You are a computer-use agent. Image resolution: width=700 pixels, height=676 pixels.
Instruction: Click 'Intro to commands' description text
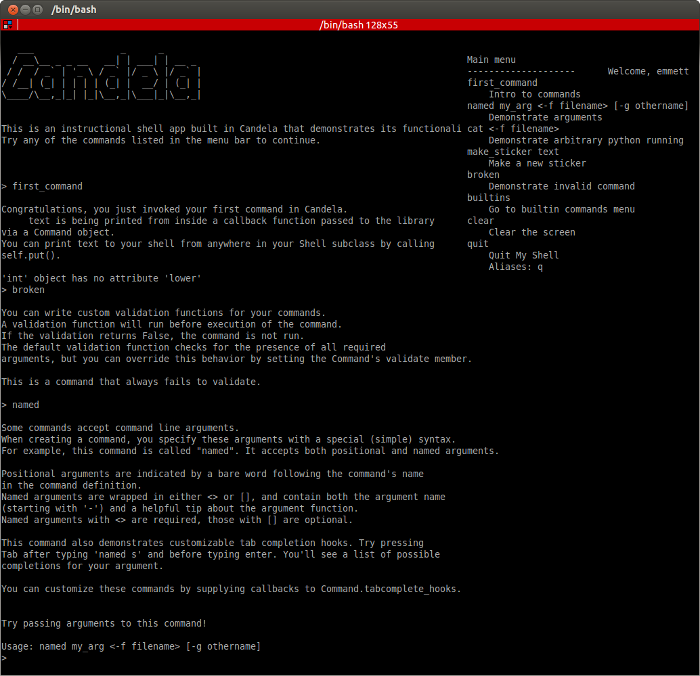[534, 94]
